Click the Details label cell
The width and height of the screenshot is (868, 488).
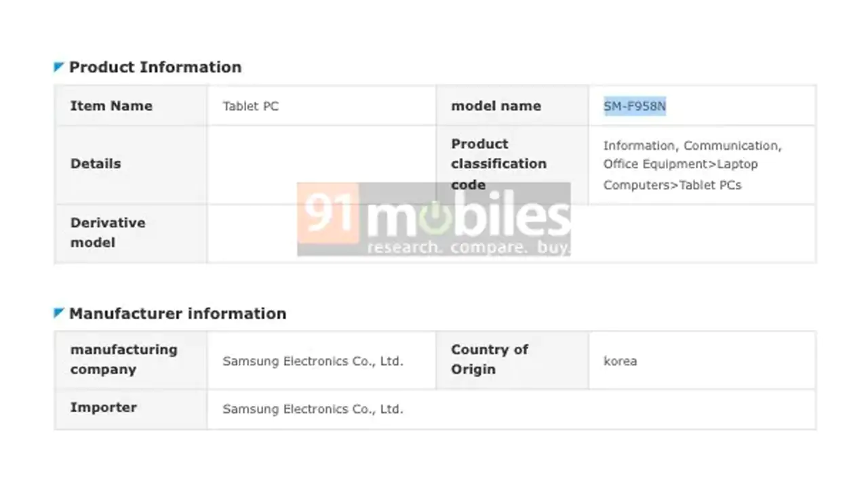pos(131,165)
